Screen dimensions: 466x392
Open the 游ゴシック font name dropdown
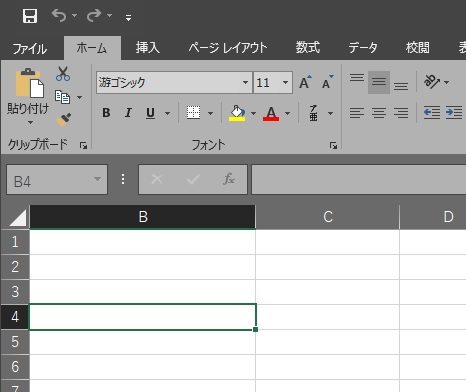click(x=245, y=82)
